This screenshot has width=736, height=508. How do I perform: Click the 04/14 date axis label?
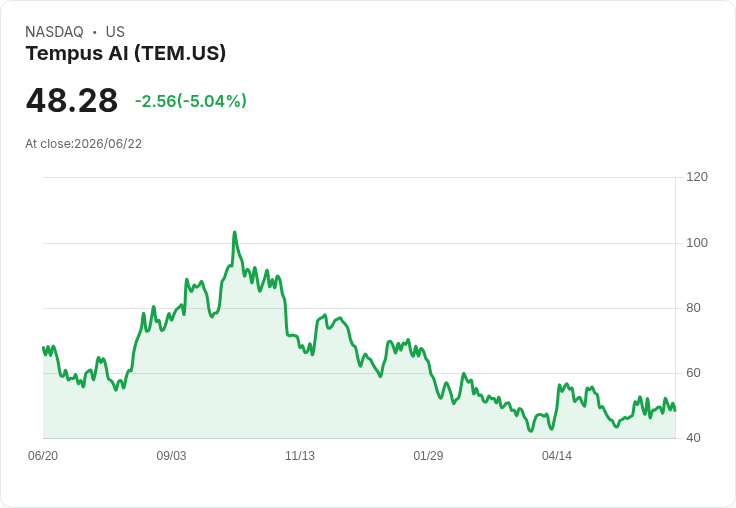[x=557, y=456]
